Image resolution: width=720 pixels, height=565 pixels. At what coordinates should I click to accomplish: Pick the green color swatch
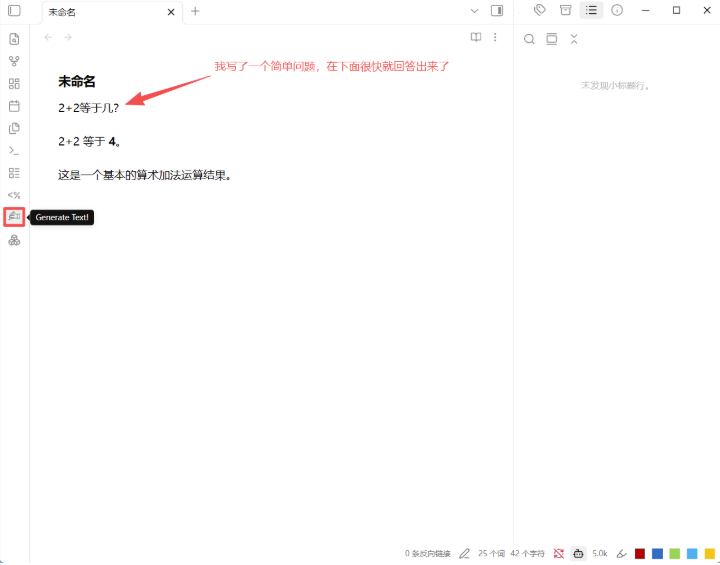[x=675, y=554]
